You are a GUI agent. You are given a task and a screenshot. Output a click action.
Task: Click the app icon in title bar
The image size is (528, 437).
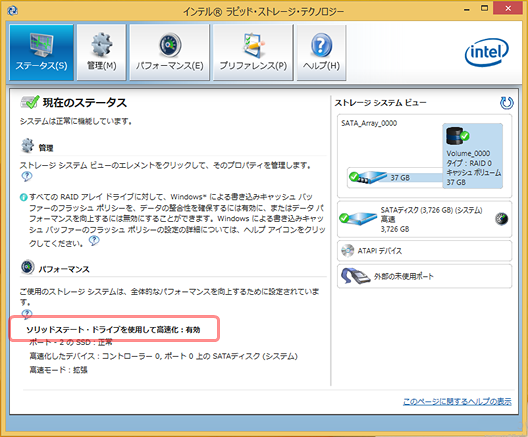tap(12, 10)
